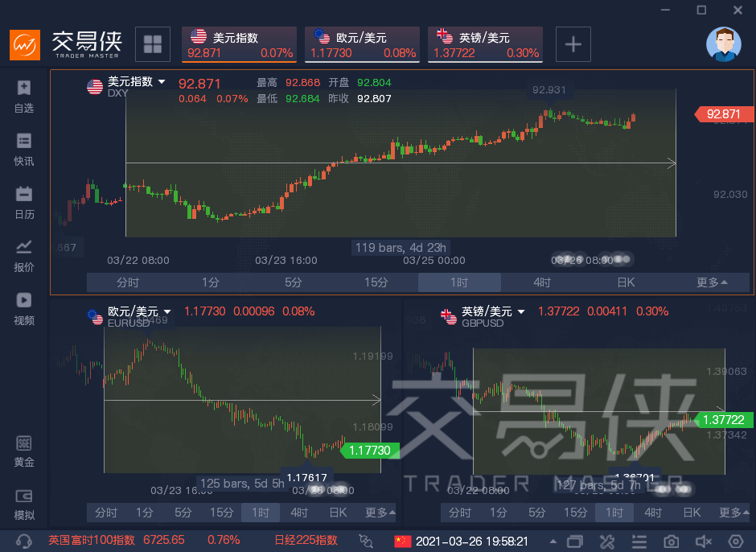Click the green 1.17730 price tag on EURUSD chart
This screenshot has width=756, height=552.
point(370,451)
